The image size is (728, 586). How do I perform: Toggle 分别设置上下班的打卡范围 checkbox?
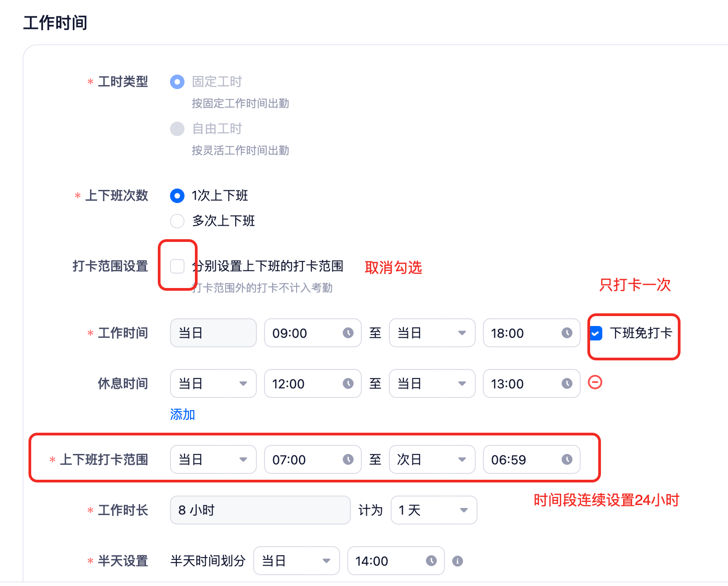coord(177,266)
